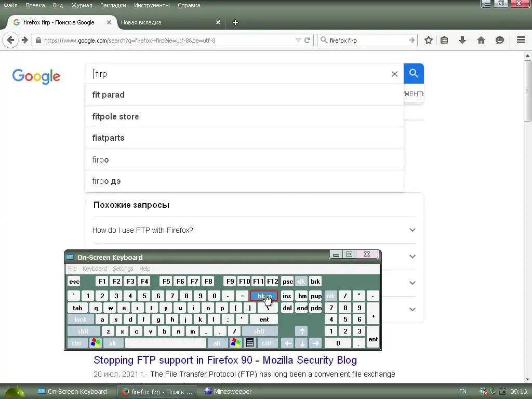Image resolution: width=532 pixels, height=399 pixels.
Task: Open the Файл menu
Action: [x=10, y=5]
